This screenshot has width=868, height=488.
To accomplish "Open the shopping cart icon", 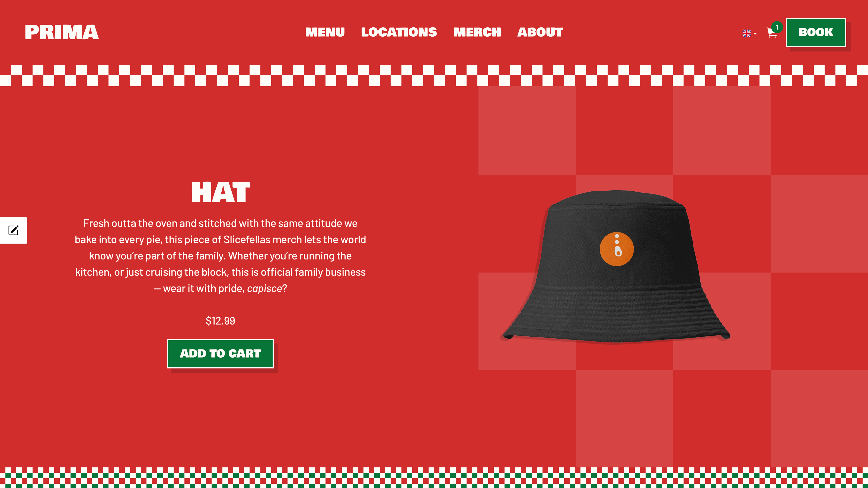I will coord(771,33).
